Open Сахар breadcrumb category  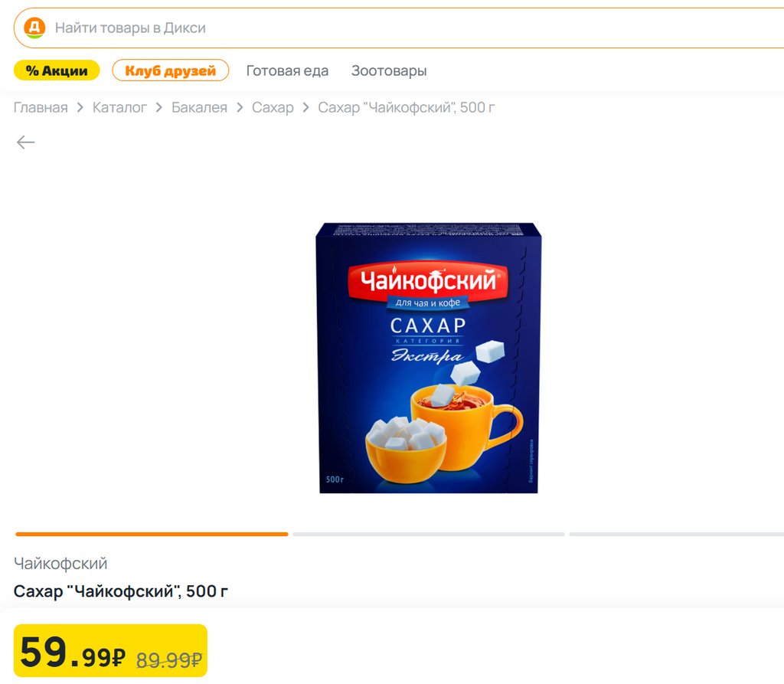click(273, 107)
